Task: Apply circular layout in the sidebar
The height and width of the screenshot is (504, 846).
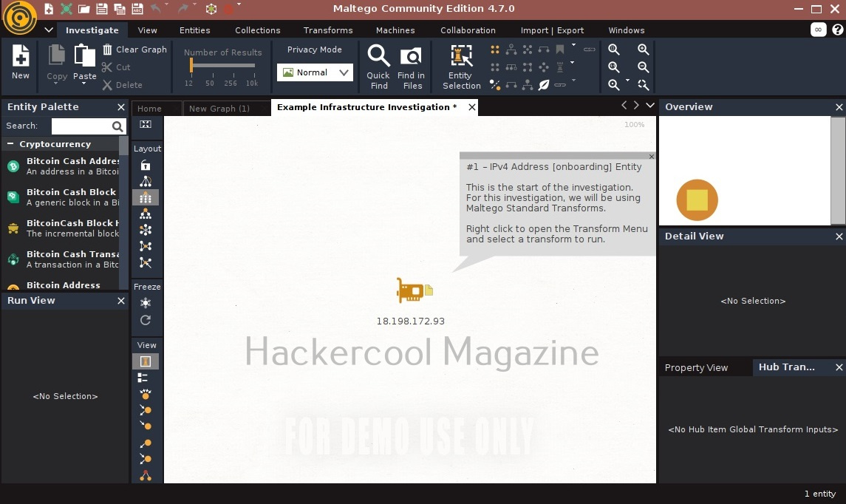Action: pyautogui.click(x=146, y=230)
